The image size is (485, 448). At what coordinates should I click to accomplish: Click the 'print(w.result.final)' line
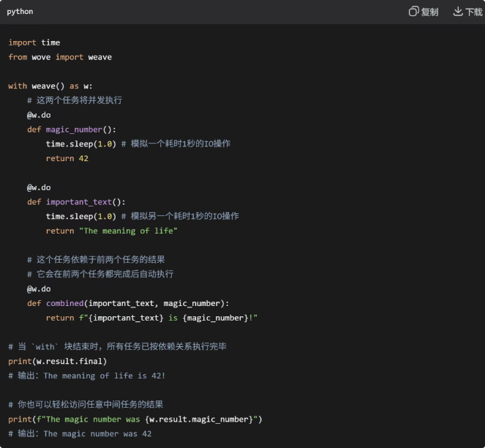click(x=58, y=361)
